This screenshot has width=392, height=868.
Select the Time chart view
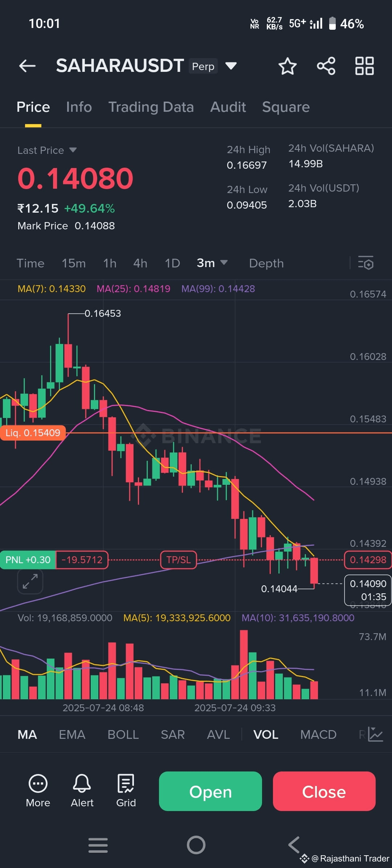30,263
